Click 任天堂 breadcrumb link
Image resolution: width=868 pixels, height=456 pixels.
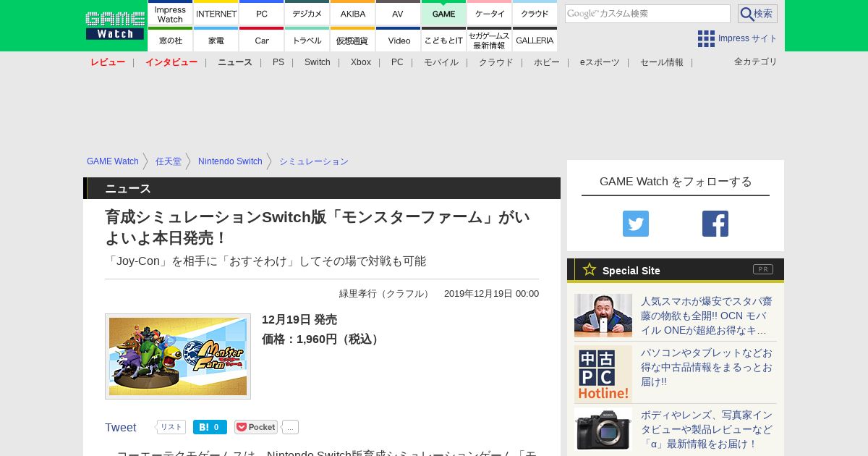(x=169, y=161)
